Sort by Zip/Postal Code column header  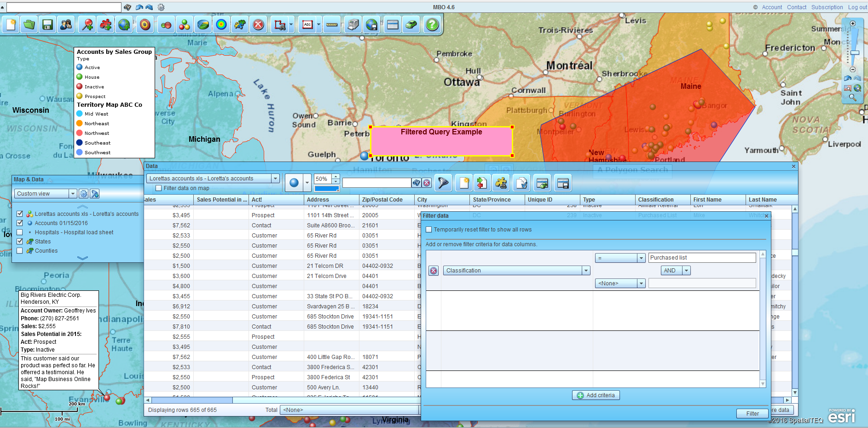387,200
